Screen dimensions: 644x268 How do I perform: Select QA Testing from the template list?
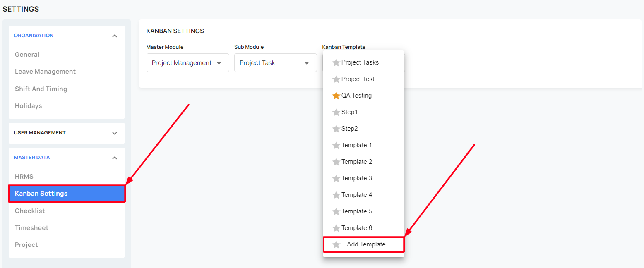(363, 96)
